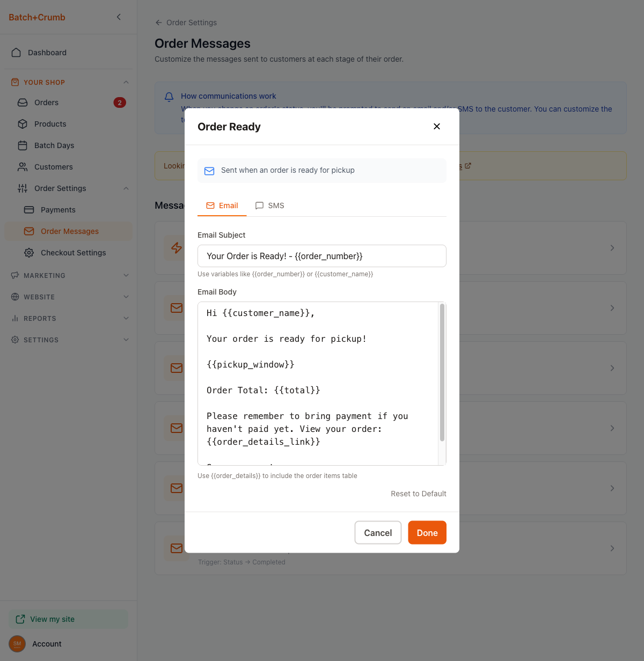The width and height of the screenshot is (644, 661).
Task: Expand the Marketing section
Action: click(126, 275)
